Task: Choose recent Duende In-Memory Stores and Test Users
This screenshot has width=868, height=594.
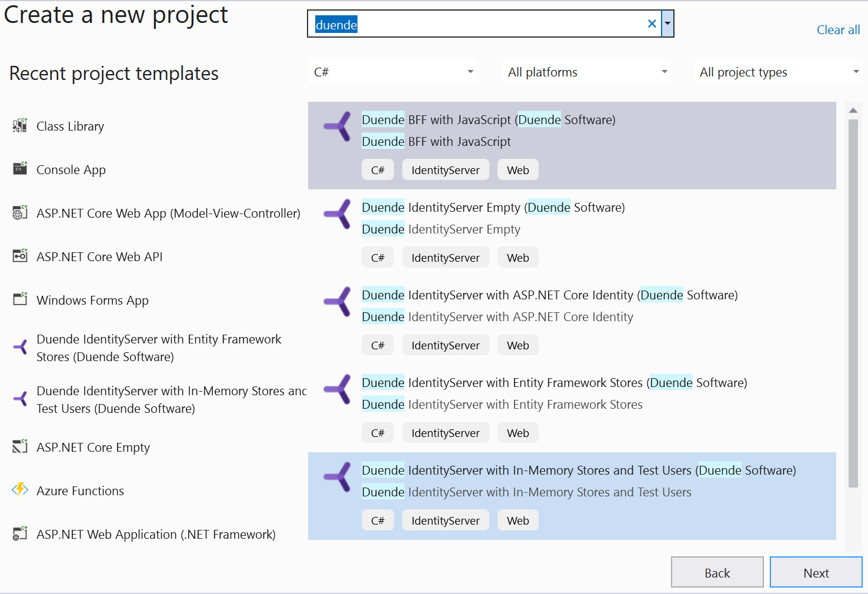Action: (x=171, y=399)
